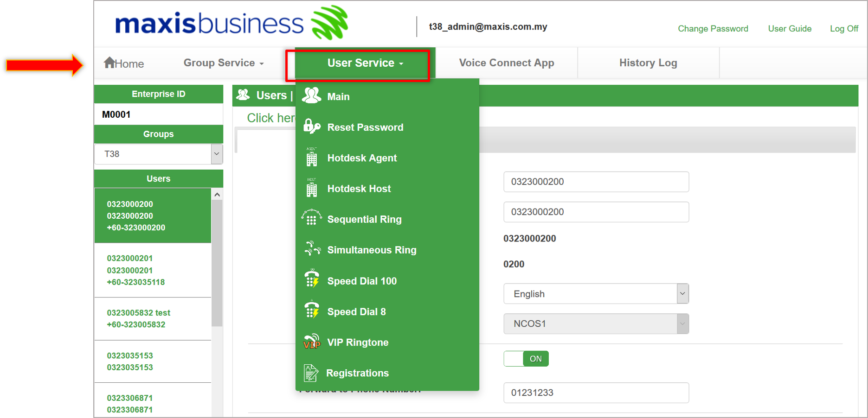Screen dimensions: 868x418
Task: Click the VIP Ringtone icon
Action: pos(312,342)
